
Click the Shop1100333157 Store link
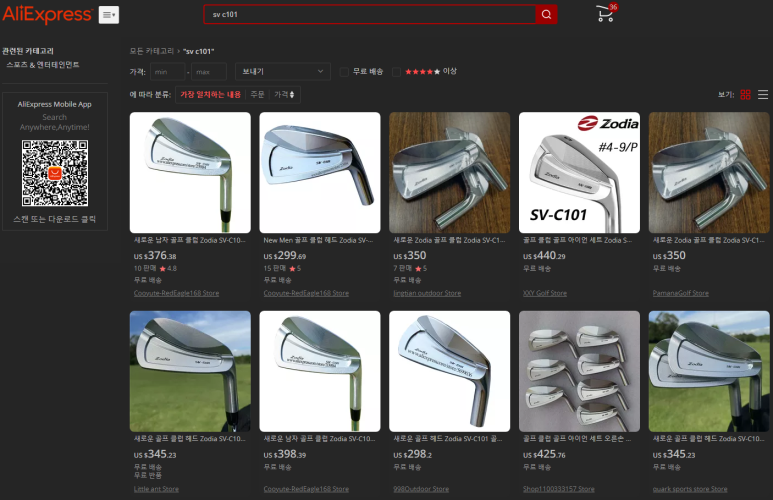point(559,489)
